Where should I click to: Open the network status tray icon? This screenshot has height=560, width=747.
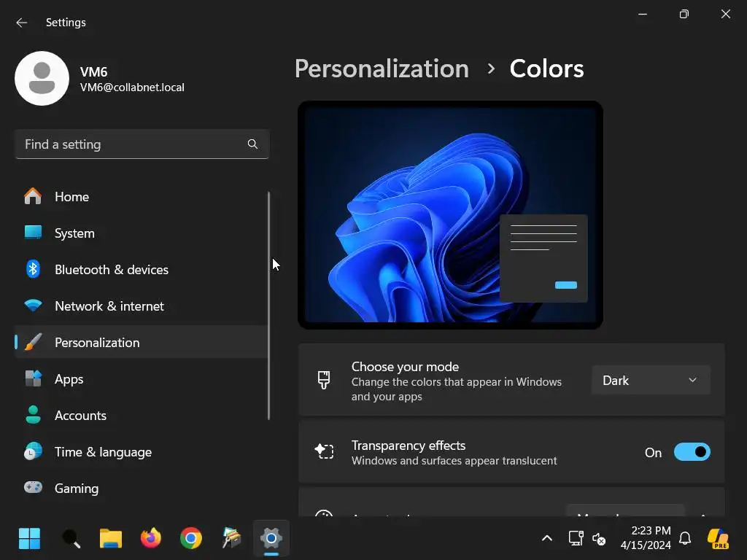[x=576, y=539]
